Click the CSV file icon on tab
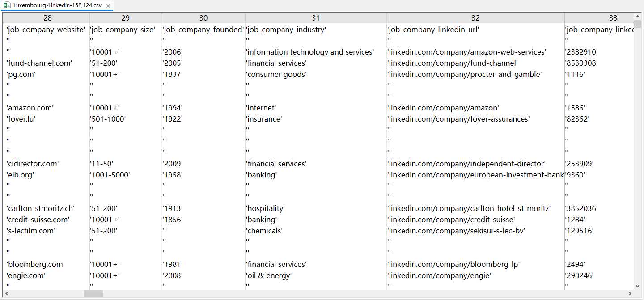 click(x=7, y=5)
